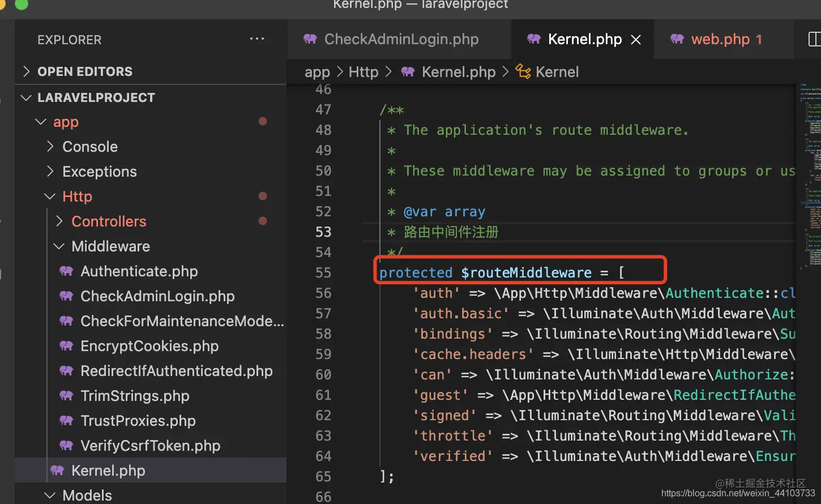Click PHP icon in breadcrumb before Kernel.php

click(408, 72)
